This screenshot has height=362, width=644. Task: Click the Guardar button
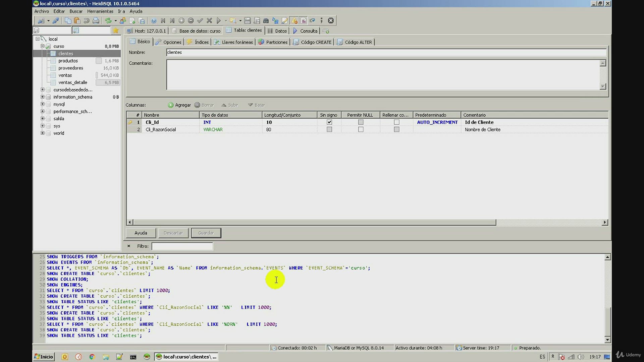coord(206,233)
